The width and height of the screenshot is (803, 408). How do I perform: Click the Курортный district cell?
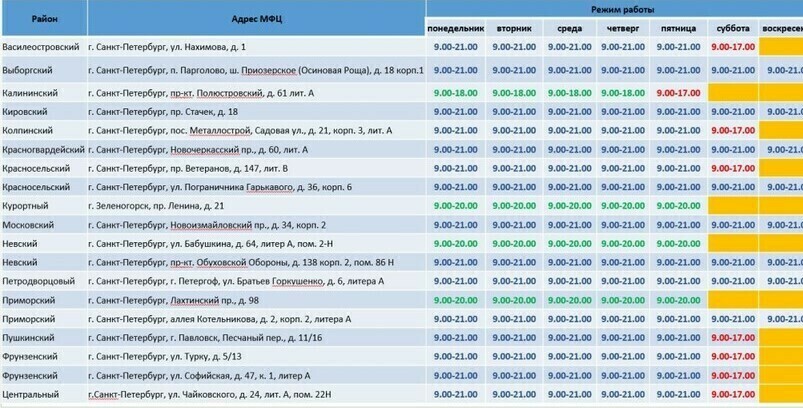tap(43, 205)
